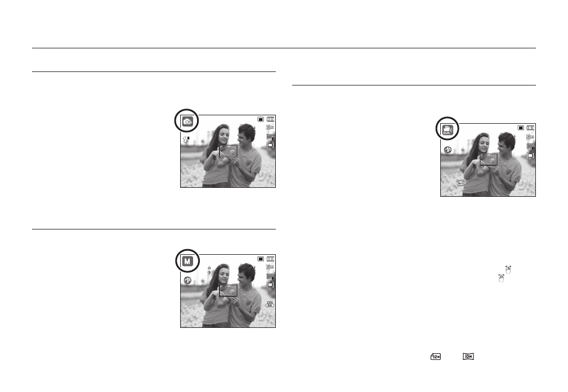Tap the flash-off icon in Manual mode preview
Screen dimensions: 568x392
(187, 280)
